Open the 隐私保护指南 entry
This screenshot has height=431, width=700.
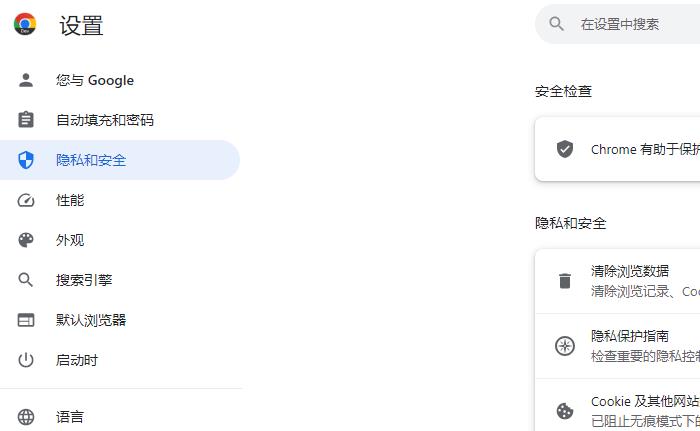pos(630,336)
